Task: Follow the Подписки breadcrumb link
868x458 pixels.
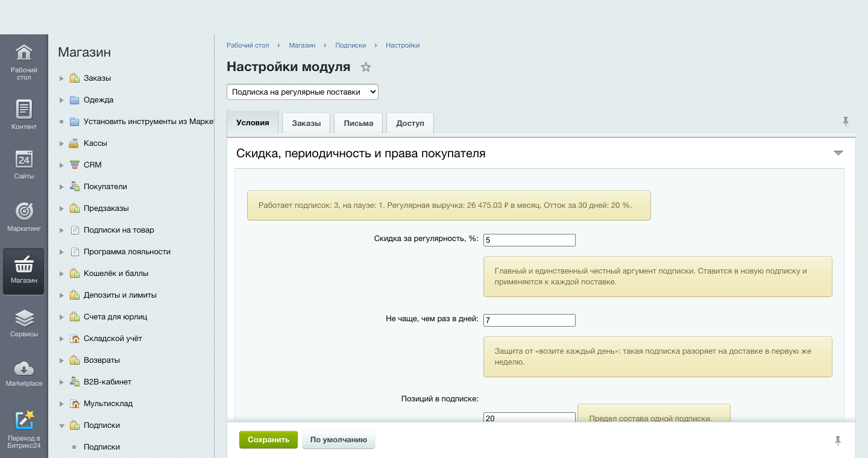Action: click(x=351, y=45)
